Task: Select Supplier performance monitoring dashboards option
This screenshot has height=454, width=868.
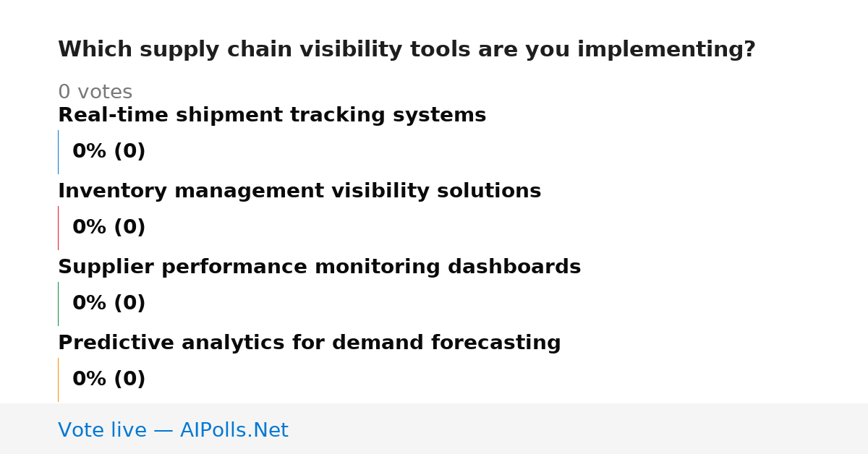Action: (x=319, y=267)
